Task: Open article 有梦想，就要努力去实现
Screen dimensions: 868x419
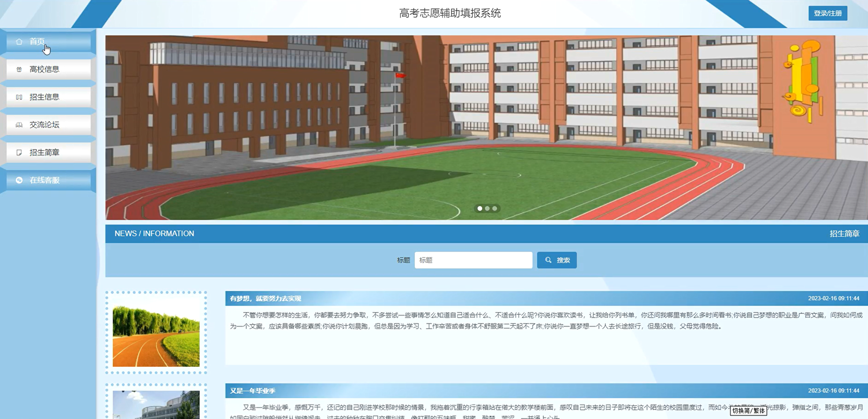Action: coord(266,298)
